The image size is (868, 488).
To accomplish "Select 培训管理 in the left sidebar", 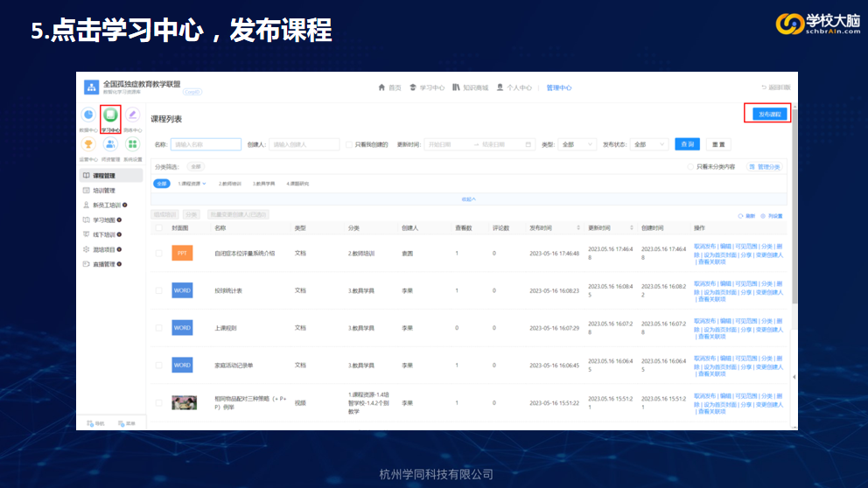I will [104, 190].
